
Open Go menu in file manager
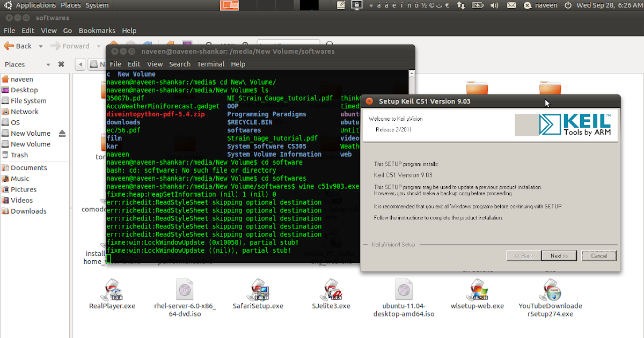pos(68,31)
